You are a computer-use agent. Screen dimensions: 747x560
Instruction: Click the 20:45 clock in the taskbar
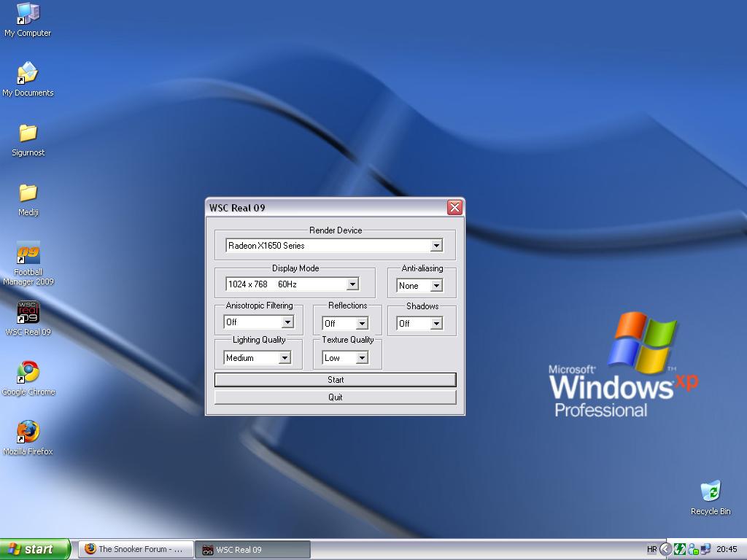tap(727, 549)
